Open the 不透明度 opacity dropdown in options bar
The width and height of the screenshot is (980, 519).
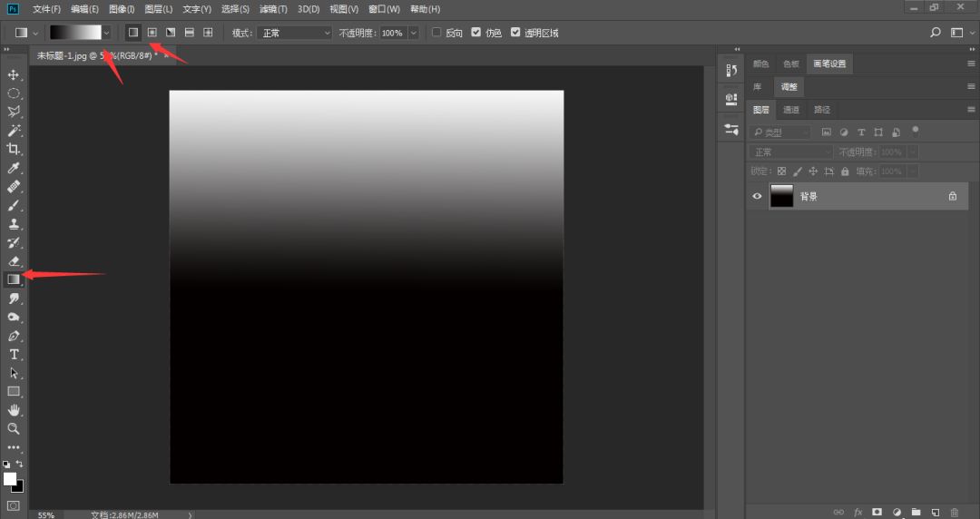pos(414,33)
